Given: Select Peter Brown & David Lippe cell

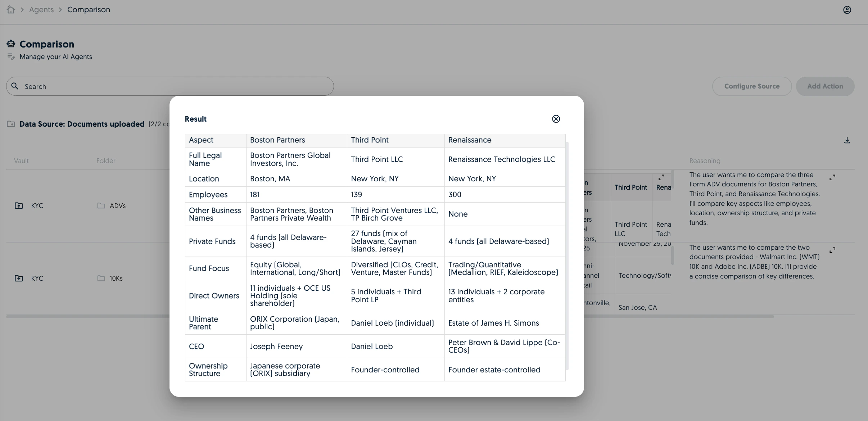Looking at the screenshot, I should tap(505, 346).
